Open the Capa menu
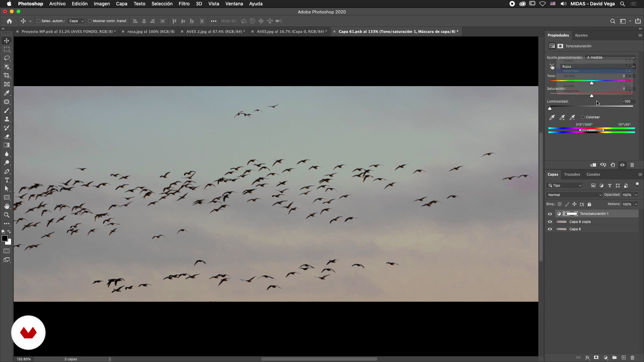 [x=121, y=4]
